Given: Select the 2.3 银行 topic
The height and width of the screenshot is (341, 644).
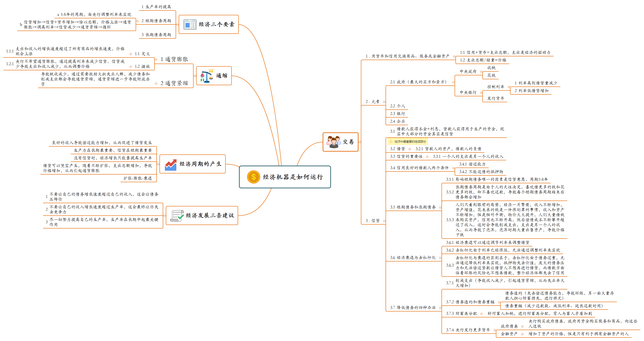Looking at the screenshot, I should pyautogui.click(x=398, y=114).
